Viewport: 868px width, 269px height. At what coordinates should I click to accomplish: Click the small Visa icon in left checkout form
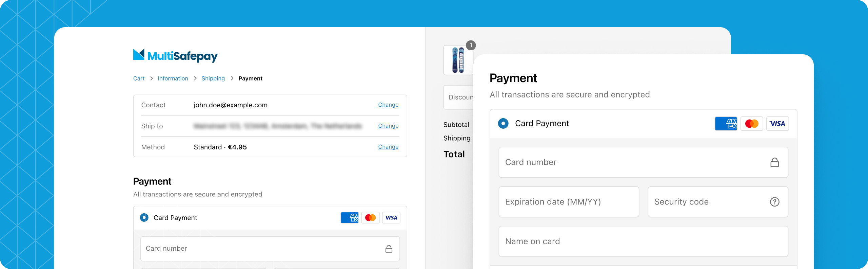point(391,218)
